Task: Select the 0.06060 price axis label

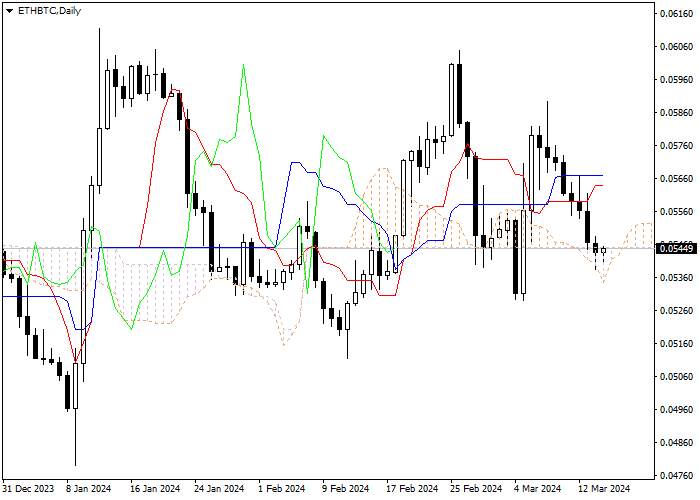Action: pos(677,47)
